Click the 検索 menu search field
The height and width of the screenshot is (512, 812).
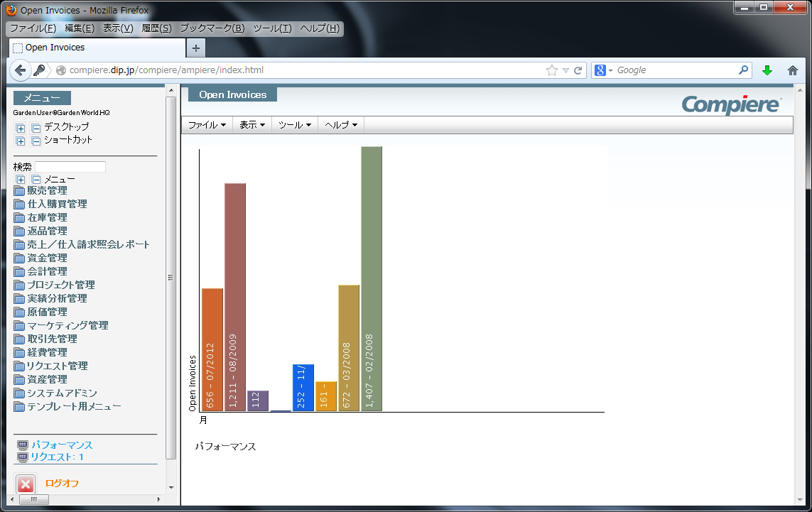click(70, 167)
